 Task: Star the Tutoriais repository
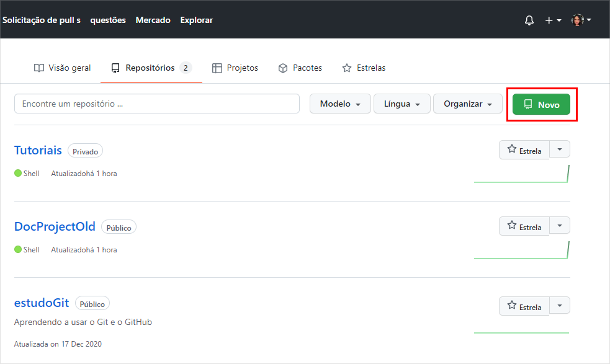(x=524, y=149)
